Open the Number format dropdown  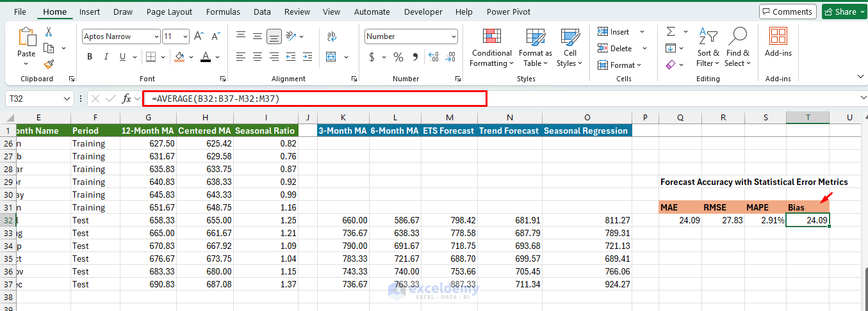(454, 36)
